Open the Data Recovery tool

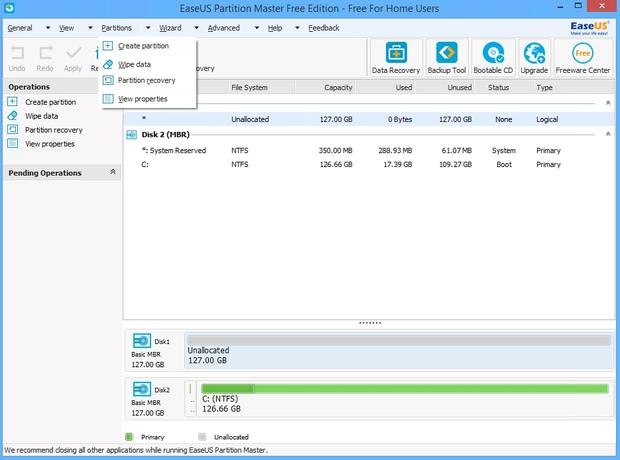394,58
